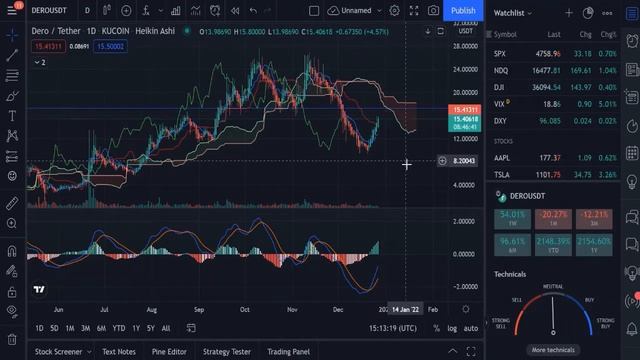
Task: Select the zoom in tool
Action: click(12, 223)
